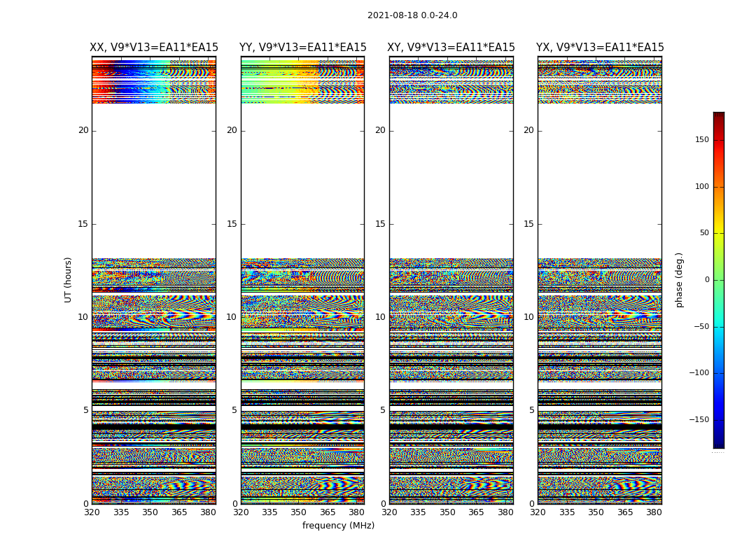The width and height of the screenshot is (735, 560).
Task: Click colorbar tick label 0
Action: pyautogui.click(x=707, y=280)
